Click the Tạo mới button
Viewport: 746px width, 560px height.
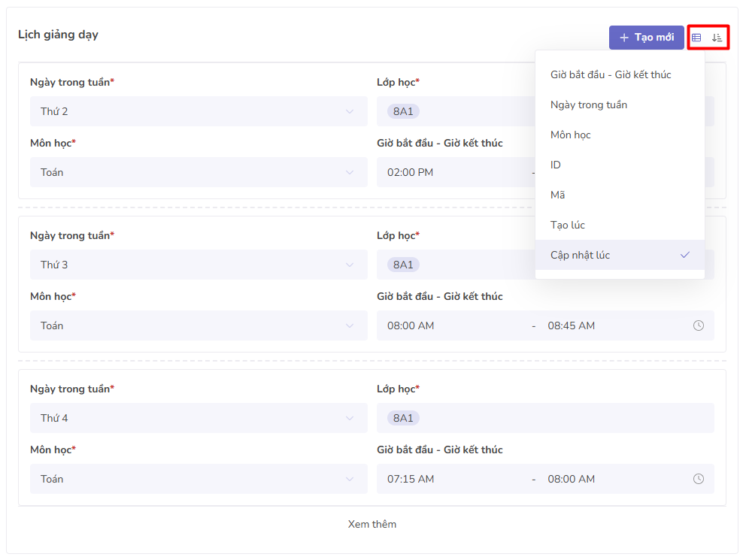646,38
